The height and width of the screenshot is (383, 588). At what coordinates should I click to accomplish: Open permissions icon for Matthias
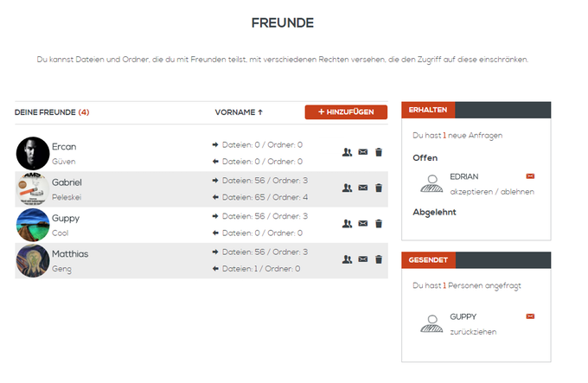point(347,259)
